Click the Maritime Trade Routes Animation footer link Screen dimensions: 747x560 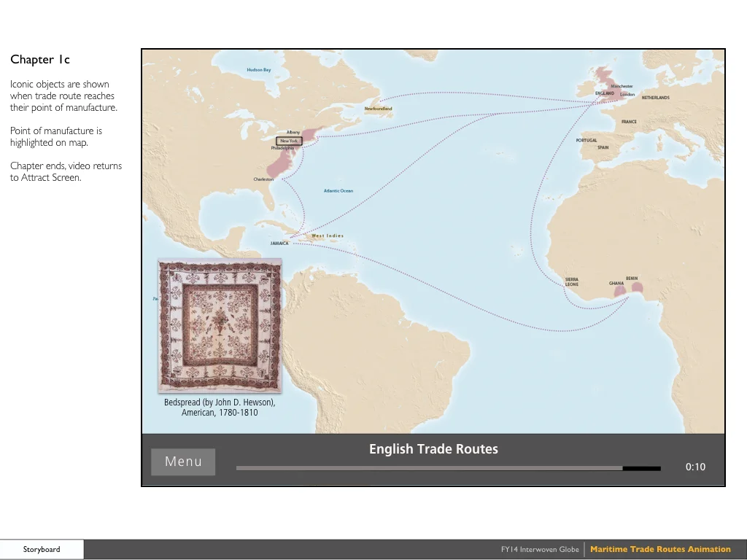click(660, 549)
